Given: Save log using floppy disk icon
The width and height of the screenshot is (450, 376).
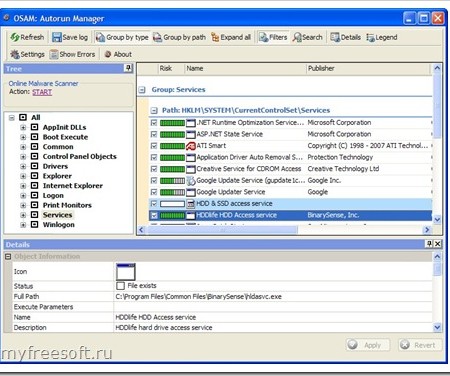Looking at the screenshot, I should [57, 37].
